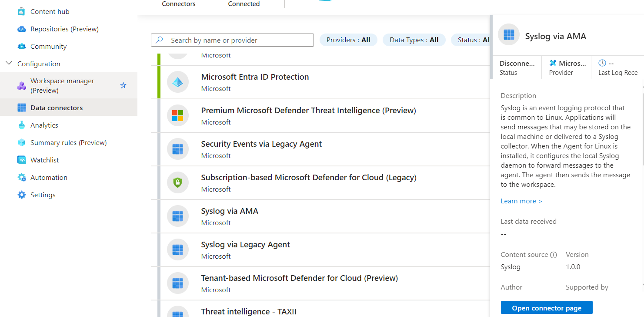This screenshot has width=644, height=317.
Task: Click the Watchlist icon in sidebar
Action: 22,160
